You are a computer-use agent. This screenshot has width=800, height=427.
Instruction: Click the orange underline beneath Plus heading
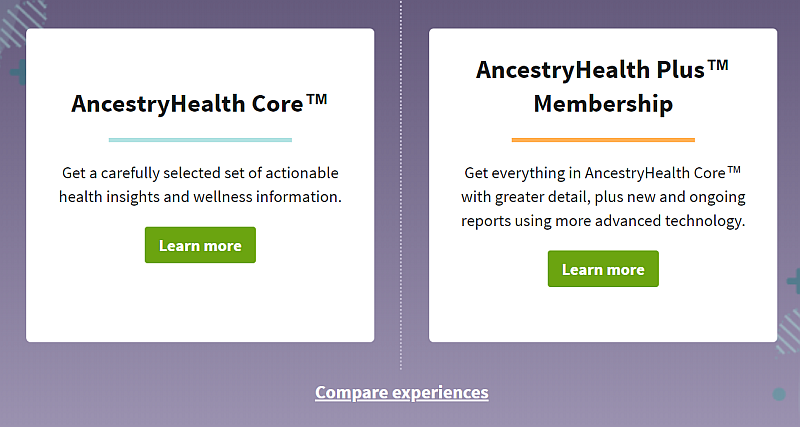(x=603, y=140)
